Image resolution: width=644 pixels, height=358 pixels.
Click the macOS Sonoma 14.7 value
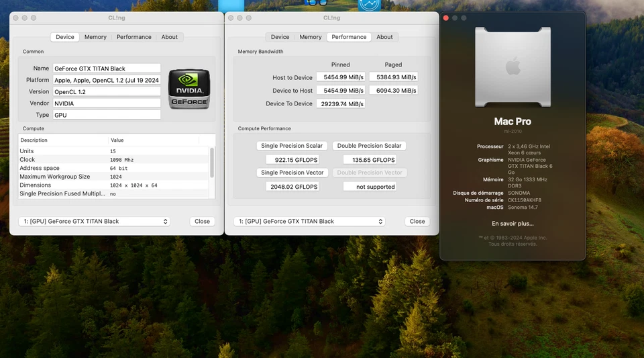coord(523,207)
